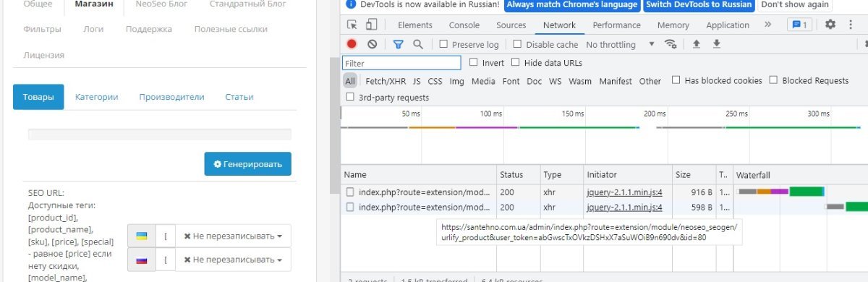The height and width of the screenshot is (282, 868).
Task: Filter requests by JS type
Action: click(x=417, y=81)
